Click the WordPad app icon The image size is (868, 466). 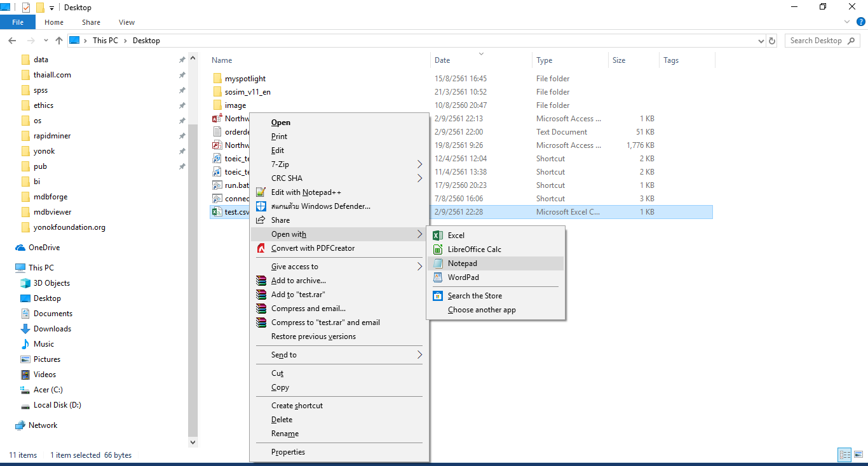pyautogui.click(x=437, y=277)
